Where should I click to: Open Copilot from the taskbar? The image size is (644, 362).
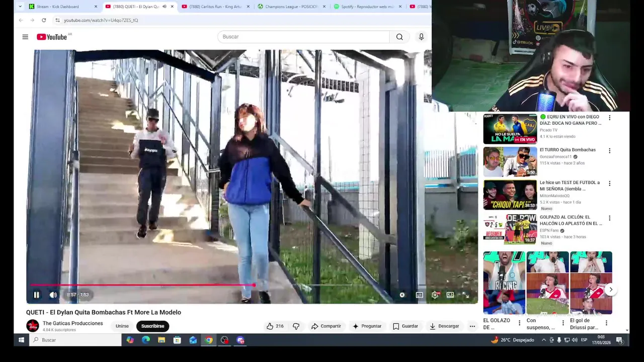(130, 340)
